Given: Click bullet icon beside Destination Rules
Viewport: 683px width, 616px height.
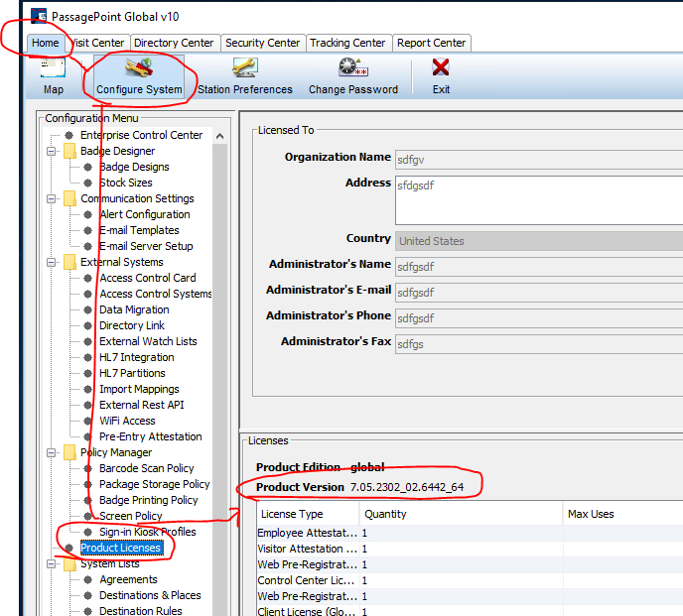Looking at the screenshot, I should coord(88,611).
